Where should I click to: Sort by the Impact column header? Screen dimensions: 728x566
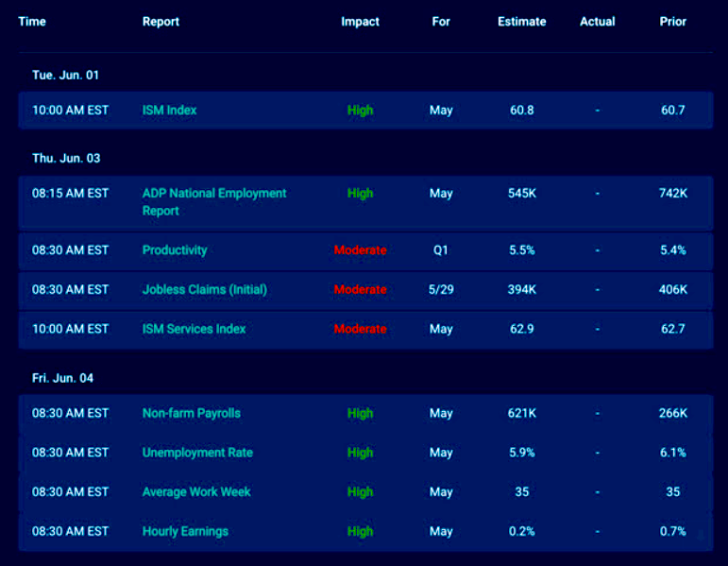coord(360,21)
